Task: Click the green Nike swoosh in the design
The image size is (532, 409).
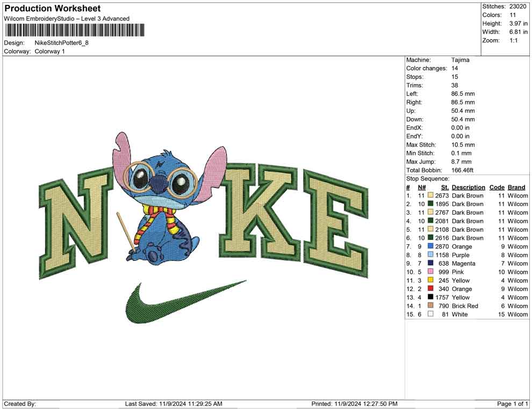Action: [x=186, y=302]
